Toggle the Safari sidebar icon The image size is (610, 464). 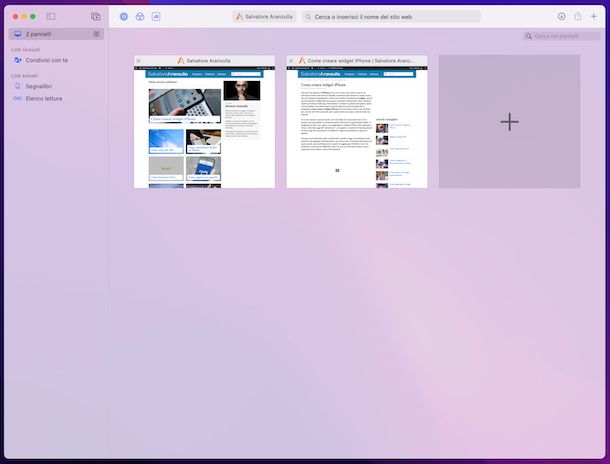pyautogui.click(x=51, y=16)
